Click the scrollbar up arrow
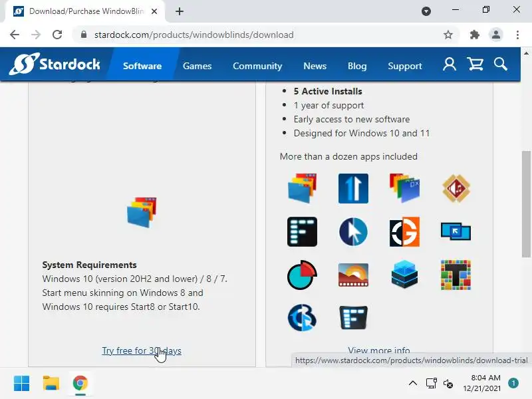532x399 pixels. (526, 53)
